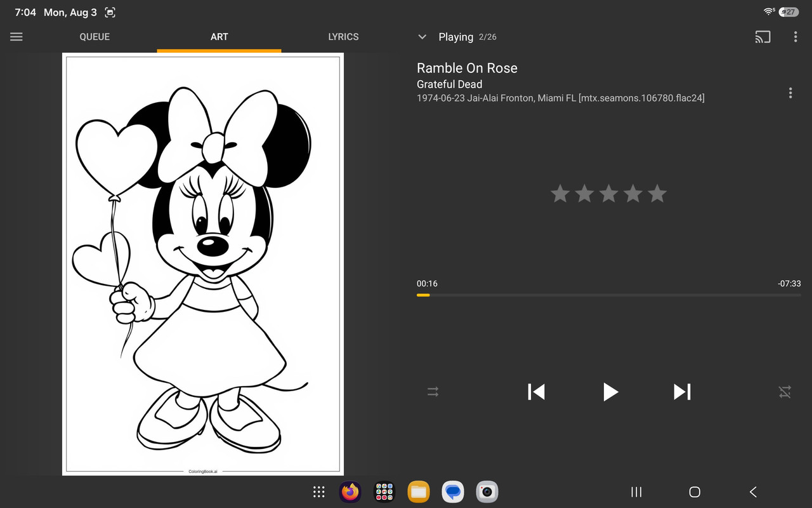Open the Cast to device icon
This screenshot has width=812, height=508.
pyautogui.click(x=763, y=37)
